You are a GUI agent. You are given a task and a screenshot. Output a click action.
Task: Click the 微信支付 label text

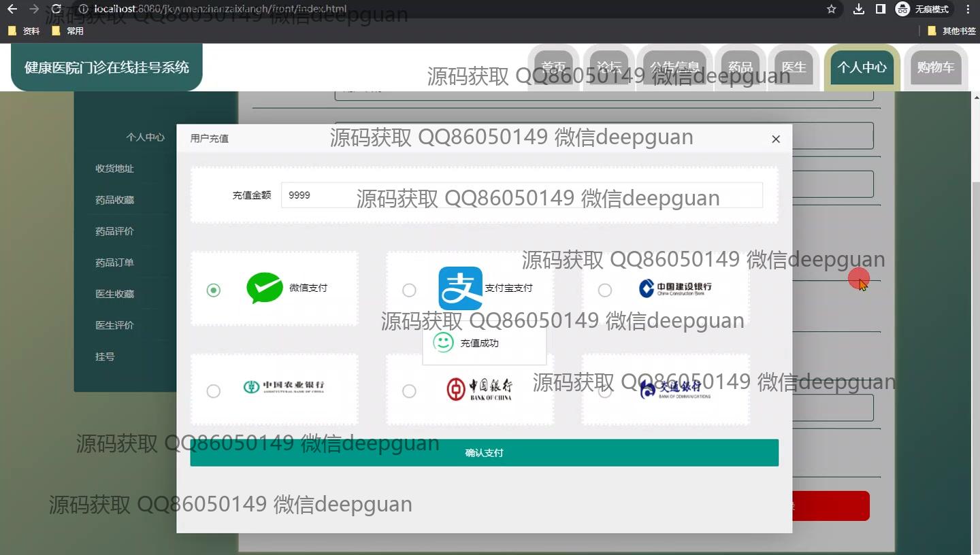click(308, 288)
